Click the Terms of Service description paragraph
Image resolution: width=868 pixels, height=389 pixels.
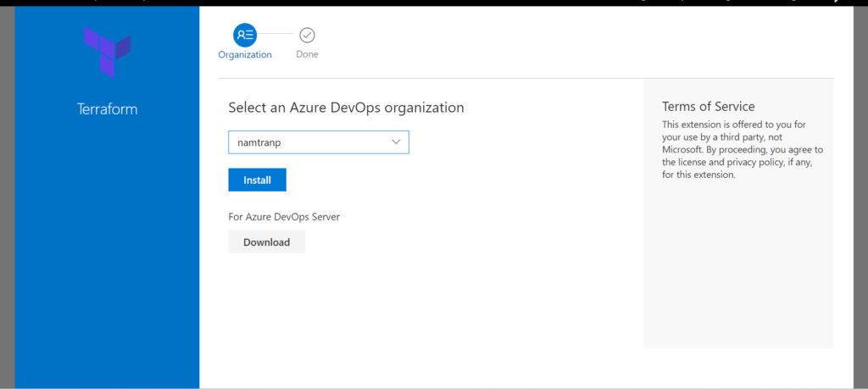tap(742, 150)
